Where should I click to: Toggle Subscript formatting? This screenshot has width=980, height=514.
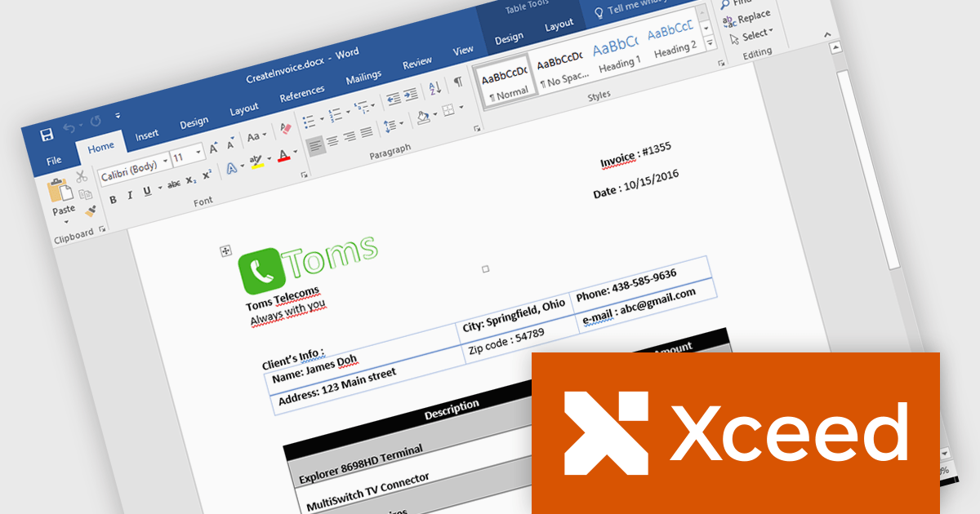190,179
